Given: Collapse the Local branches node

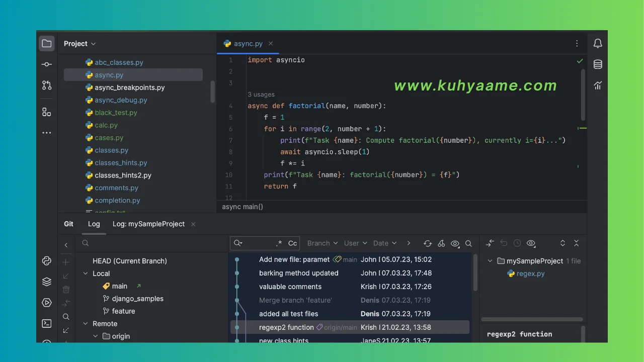Looking at the screenshot, I should (86, 274).
